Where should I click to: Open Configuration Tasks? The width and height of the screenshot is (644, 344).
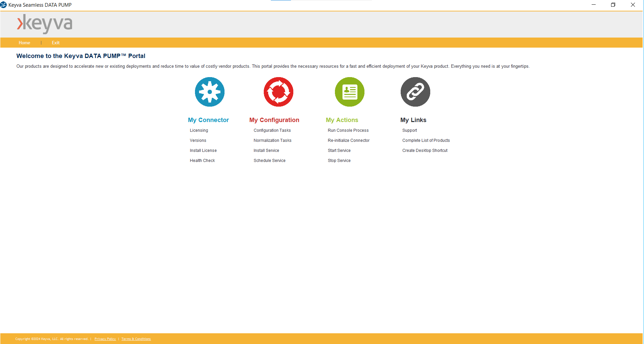pyautogui.click(x=272, y=130)
